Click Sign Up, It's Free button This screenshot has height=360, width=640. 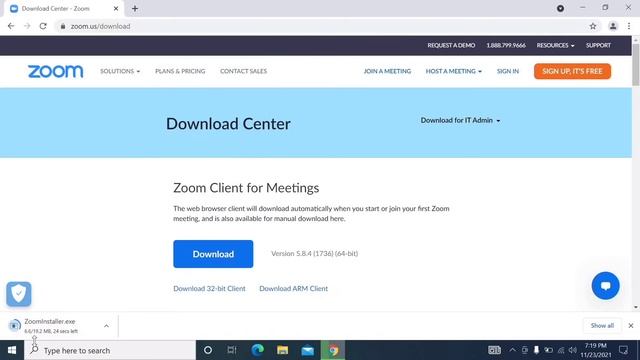[x=572, y=71]
